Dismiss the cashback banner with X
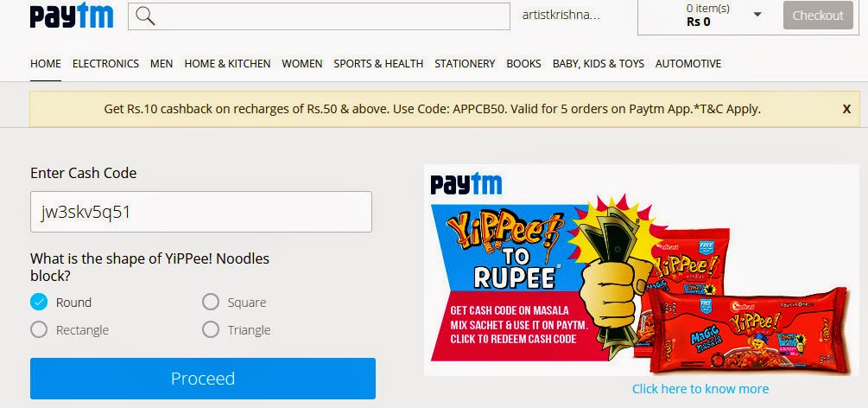Screen dimensions: 868x408 (x=846, y=109)
